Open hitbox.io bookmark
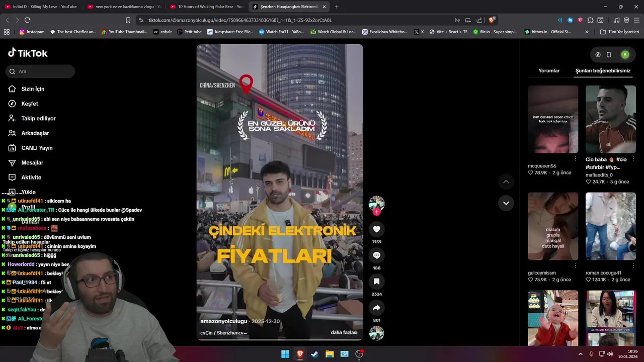The width and height of the screenshot is (644, 362). coord(548,32)
